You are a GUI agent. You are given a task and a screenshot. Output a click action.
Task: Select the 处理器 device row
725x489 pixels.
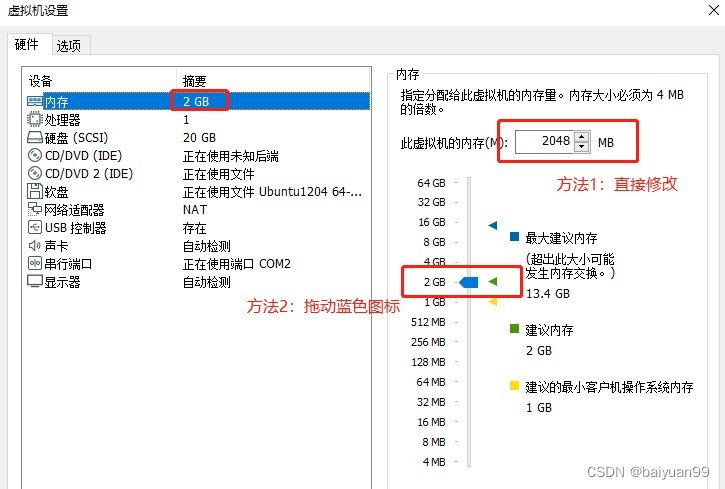pos(198,120)
